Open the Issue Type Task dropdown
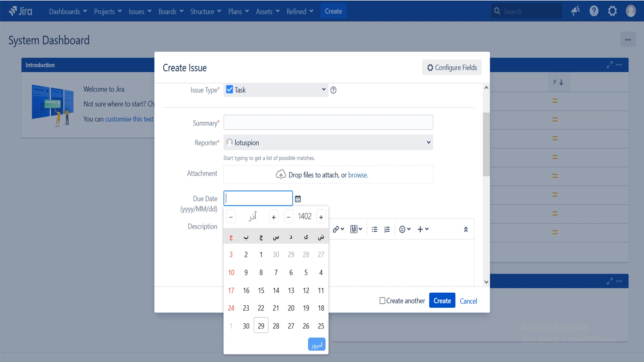The height and width of the screenshot is (362, 644). [x=276, y=90]
